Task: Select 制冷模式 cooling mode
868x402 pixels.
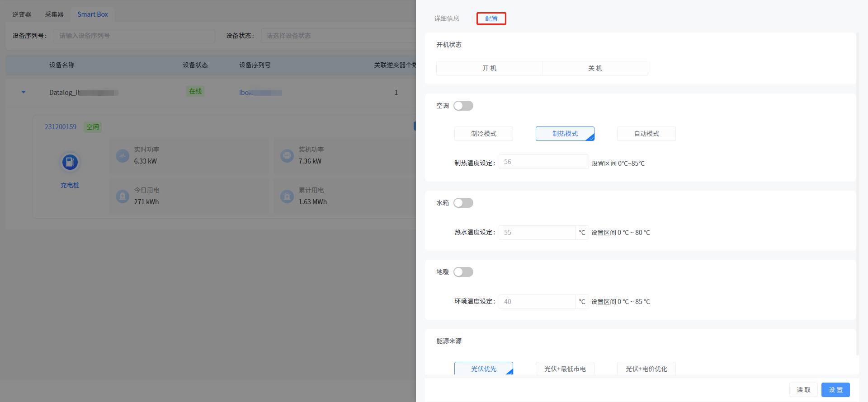Action: 483,134
